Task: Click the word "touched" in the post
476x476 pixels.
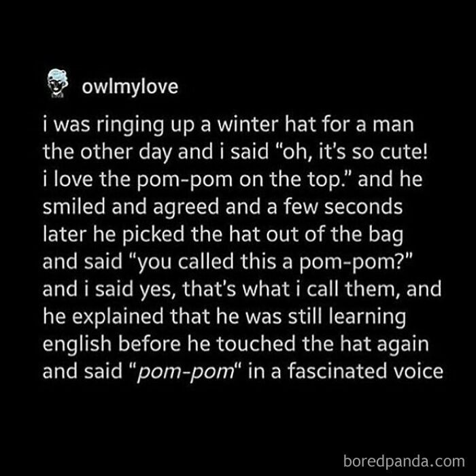Action: coord(256,343)
